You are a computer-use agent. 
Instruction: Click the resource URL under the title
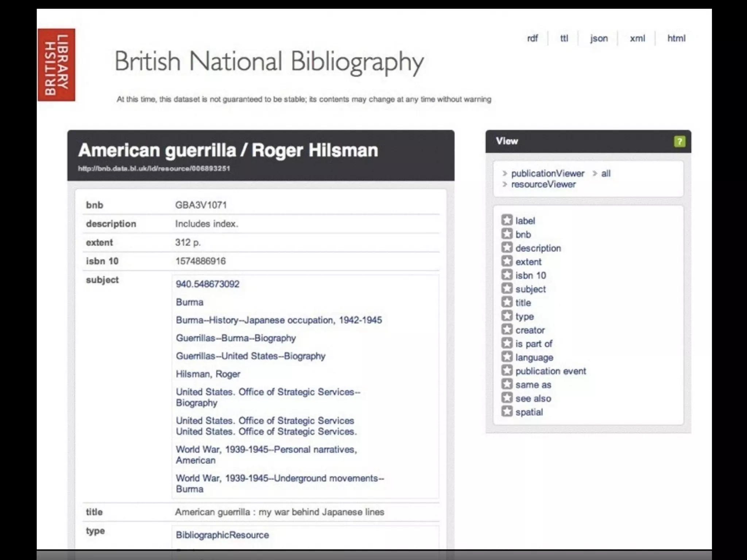[154, 168]
